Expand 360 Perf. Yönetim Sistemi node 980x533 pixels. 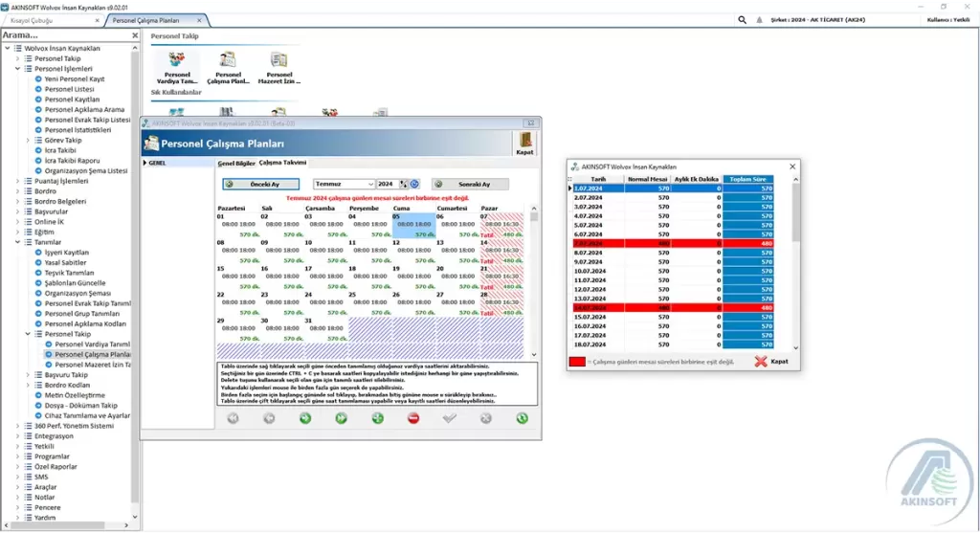click(x=17, y=426)
